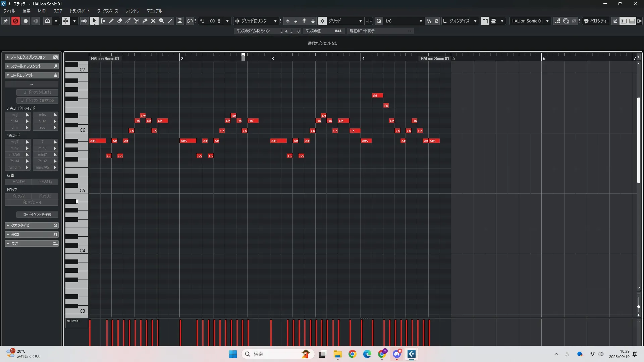Select the Line tool
This screenshot has width=644, height=362.
(170, 21)
